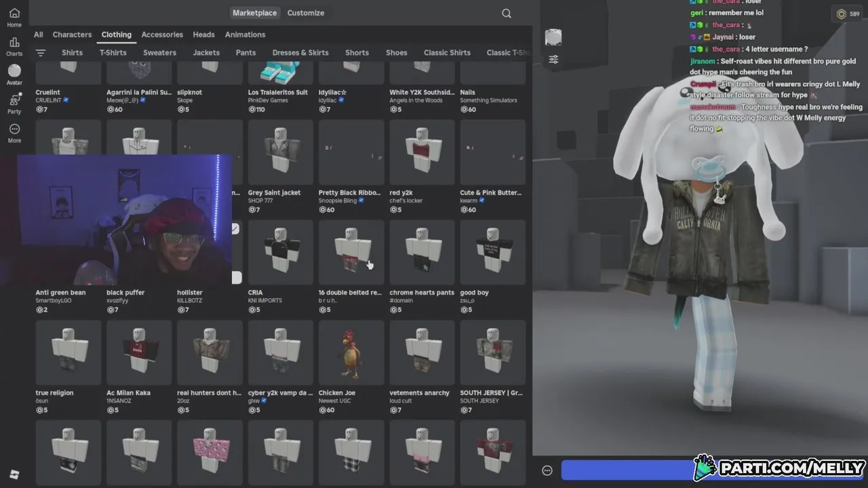
Task: Select the Clothing category tab
Action: pyautogui.click(x=117, y=35)
